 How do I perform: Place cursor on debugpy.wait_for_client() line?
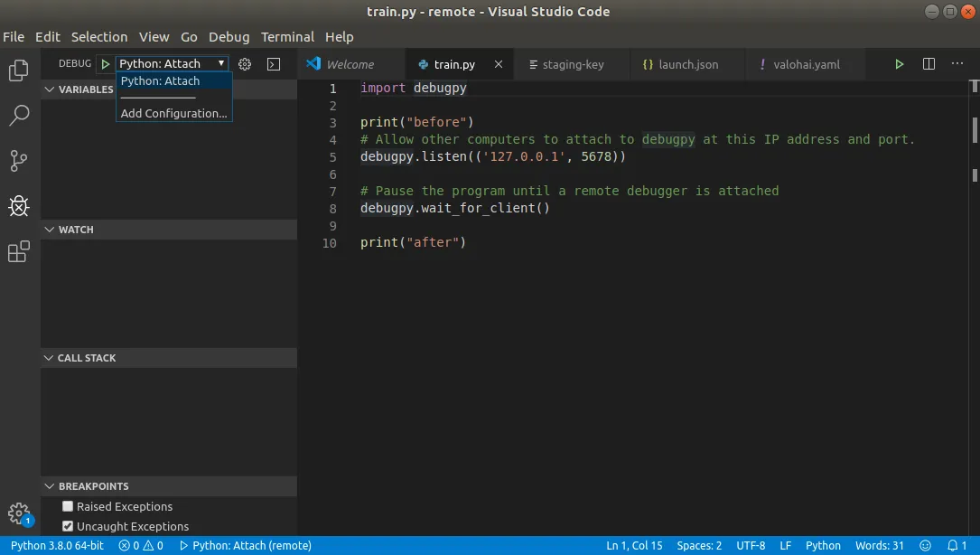[455, 209]
